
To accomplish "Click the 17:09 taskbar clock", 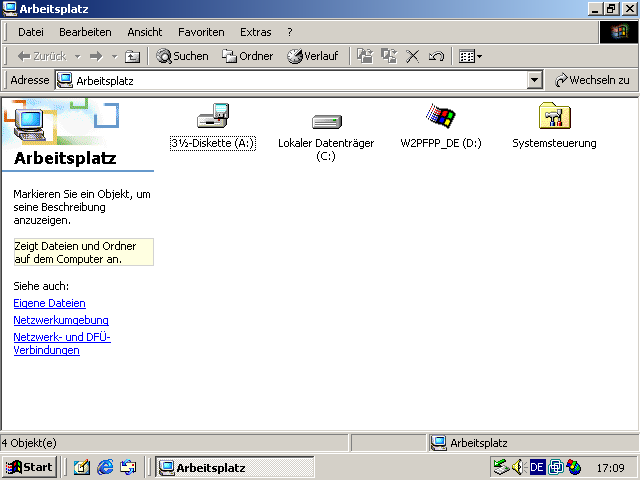I will tap(610, 468).
